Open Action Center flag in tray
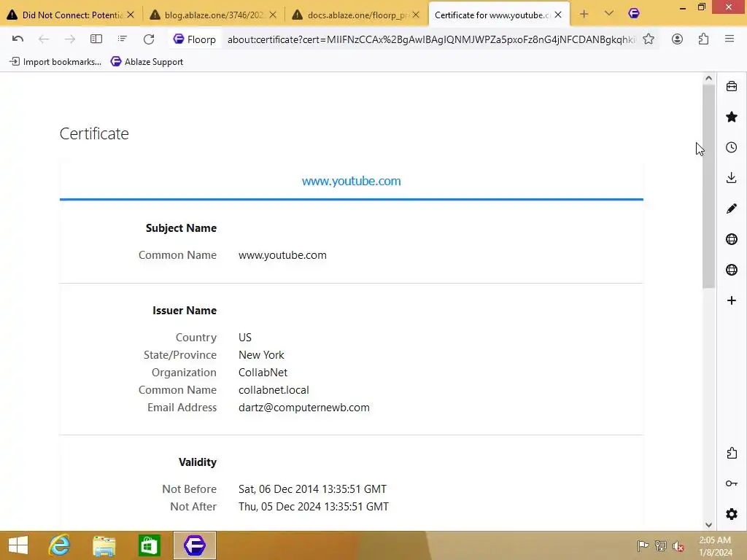The width and height of the screenshot is (747, 560). pyautogui.click(x=643, y=545)
